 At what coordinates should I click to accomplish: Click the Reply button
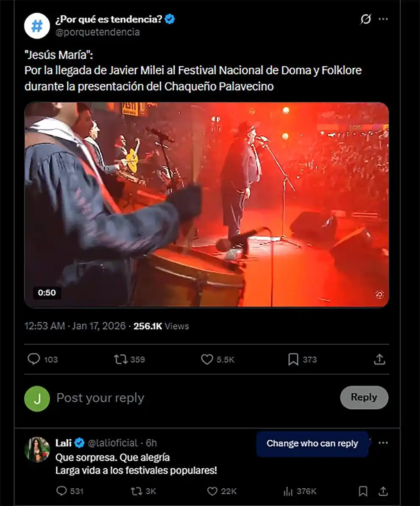click(364, 398)
